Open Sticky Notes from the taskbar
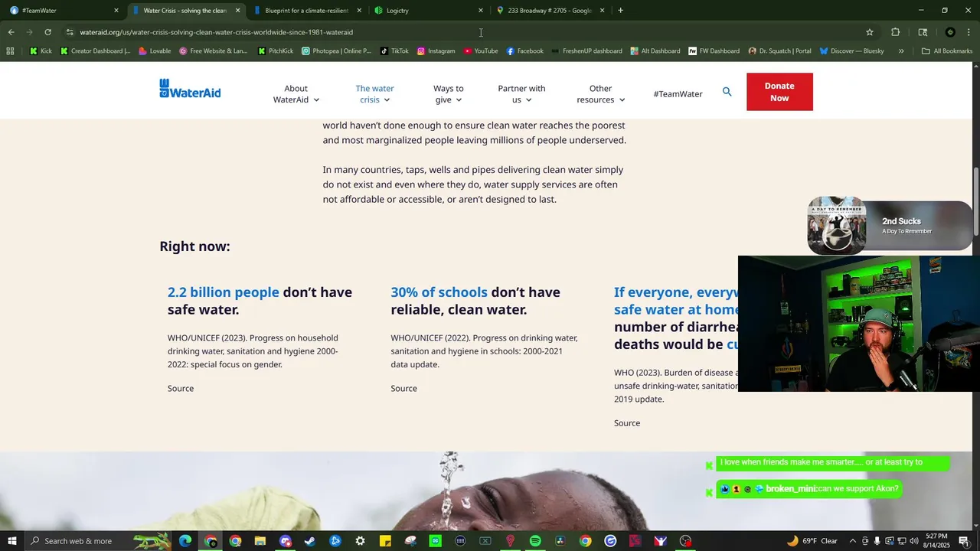 pos(385,541)
